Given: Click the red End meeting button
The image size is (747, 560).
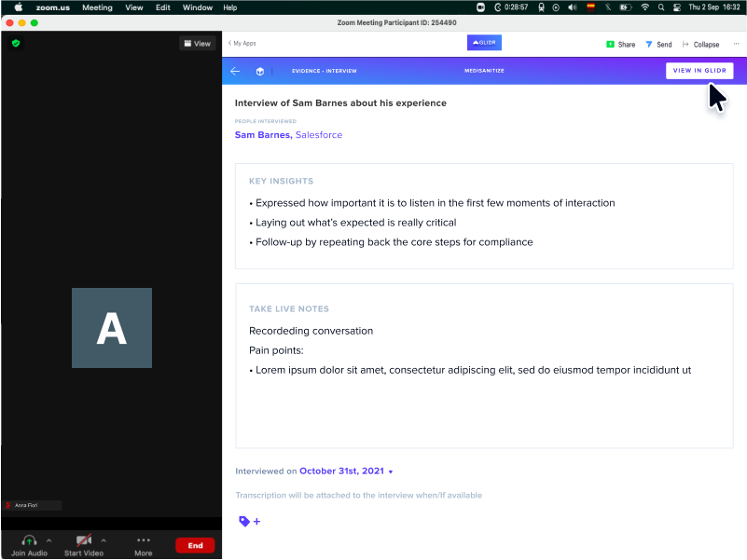Looking at the screenshot, I should point(195,545).
